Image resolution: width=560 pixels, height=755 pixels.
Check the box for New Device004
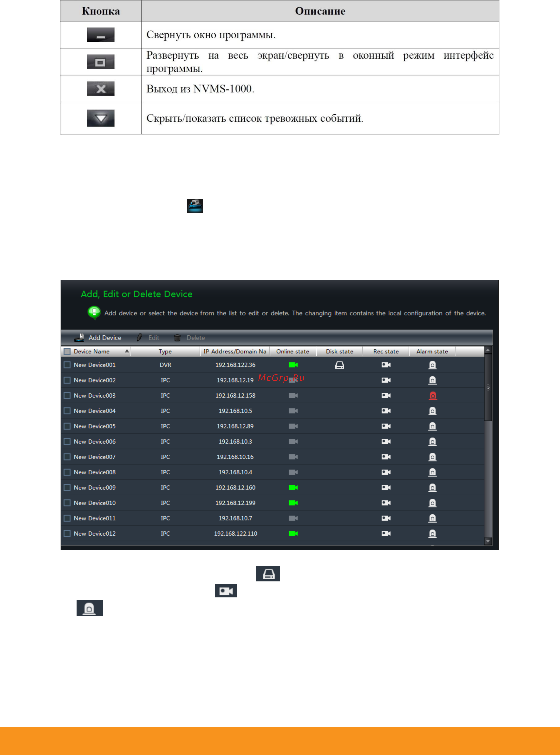pyautogui.click(x=67, y=411)
